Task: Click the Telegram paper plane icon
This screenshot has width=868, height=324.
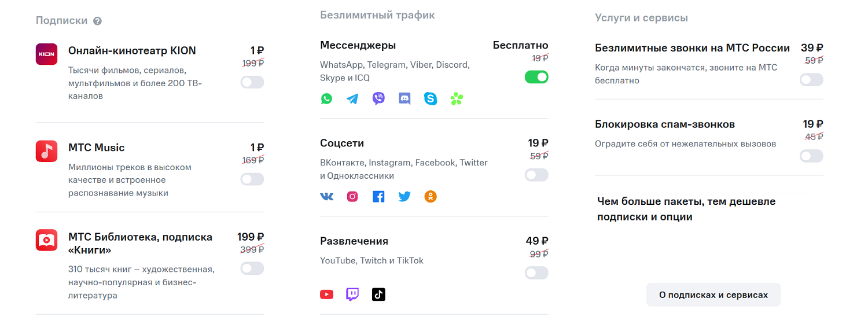Action: pos(352,99)
